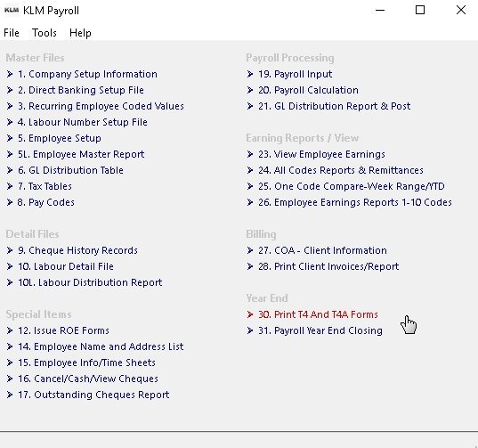Open 9. Cheque History Records
The image size is (478, 448).
tap(77, 250)
